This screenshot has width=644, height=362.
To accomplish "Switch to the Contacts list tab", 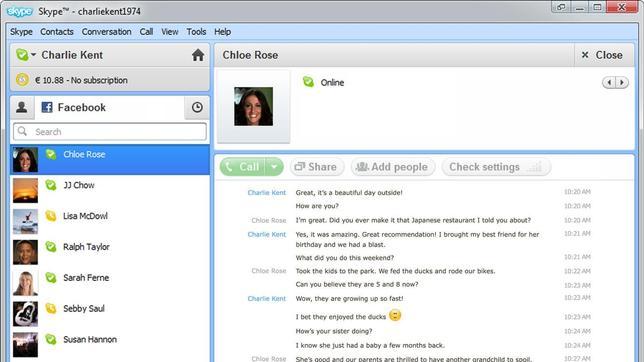I will click(x=22, y=108).
